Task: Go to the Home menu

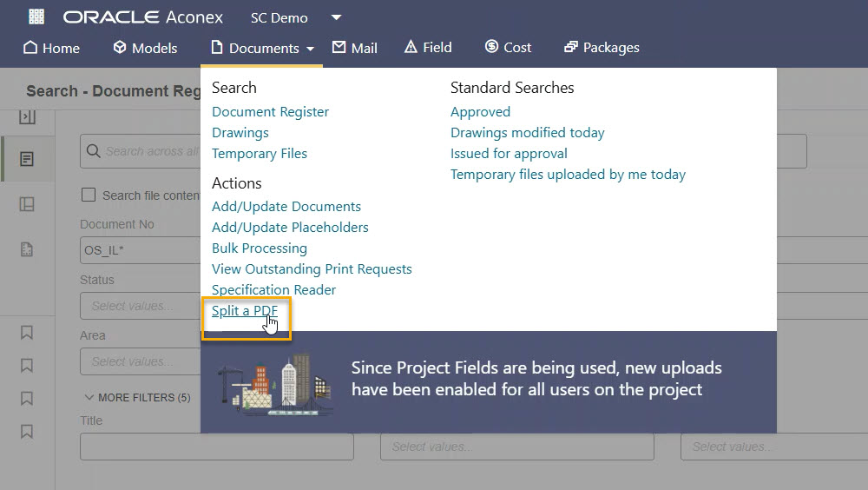Action: (51, 49)
